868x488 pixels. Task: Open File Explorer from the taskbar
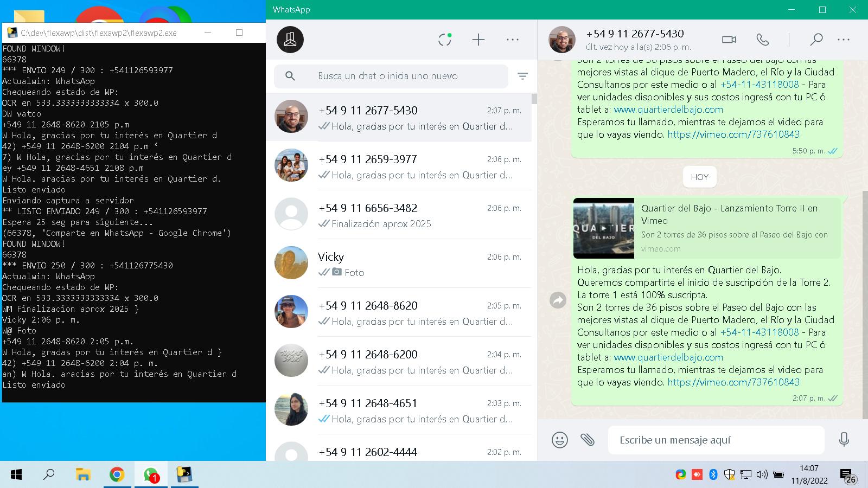pyautogui.click(x=83, y=475)
